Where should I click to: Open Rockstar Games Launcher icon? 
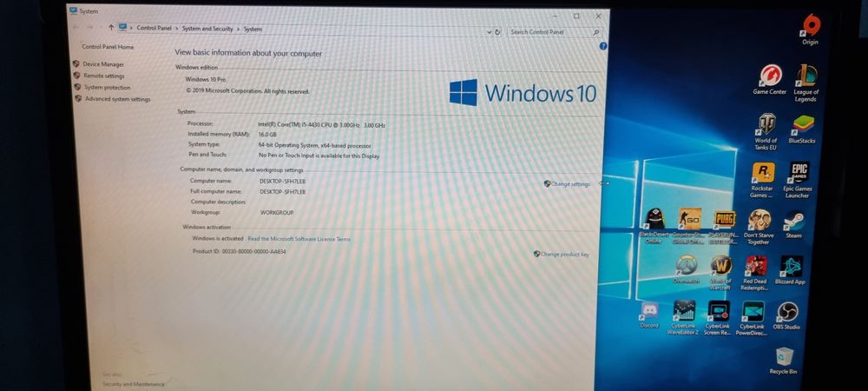(x=762, y=180)
